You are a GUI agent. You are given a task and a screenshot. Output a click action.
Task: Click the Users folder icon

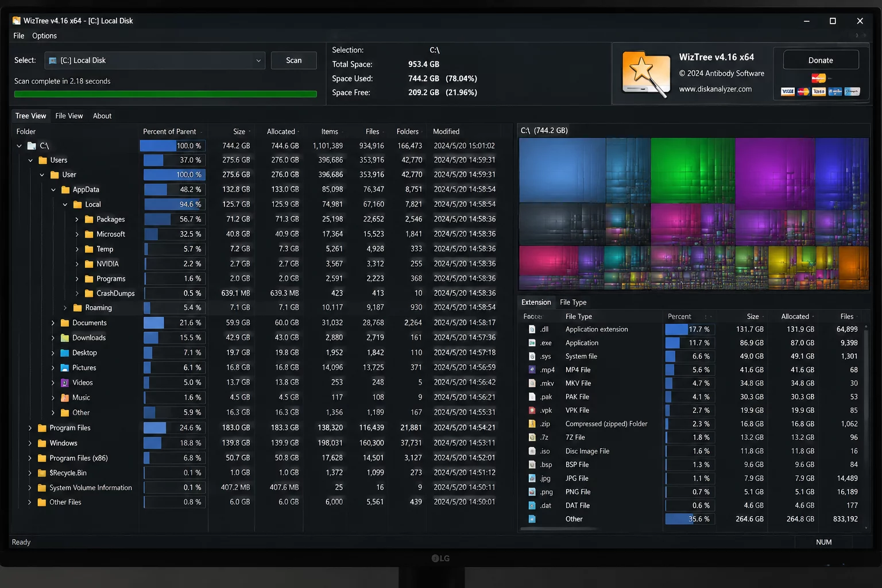pyautogui.click(x=42, y=160)
